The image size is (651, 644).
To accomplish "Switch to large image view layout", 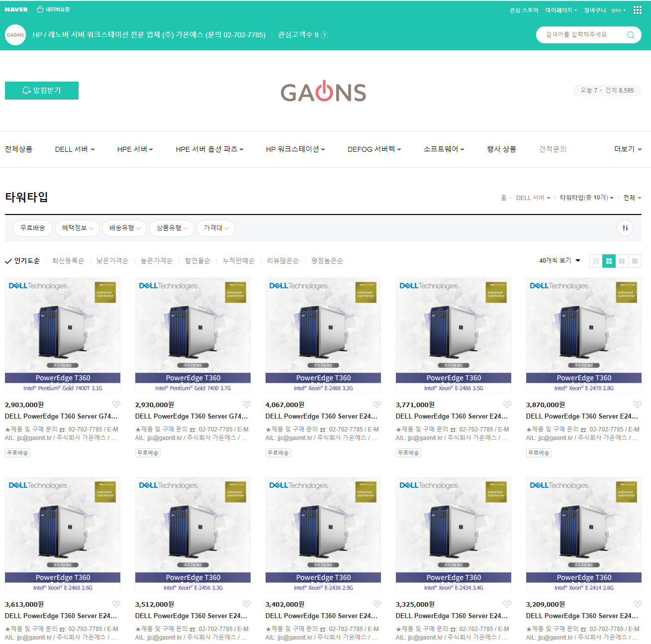I will pos(635,261).
